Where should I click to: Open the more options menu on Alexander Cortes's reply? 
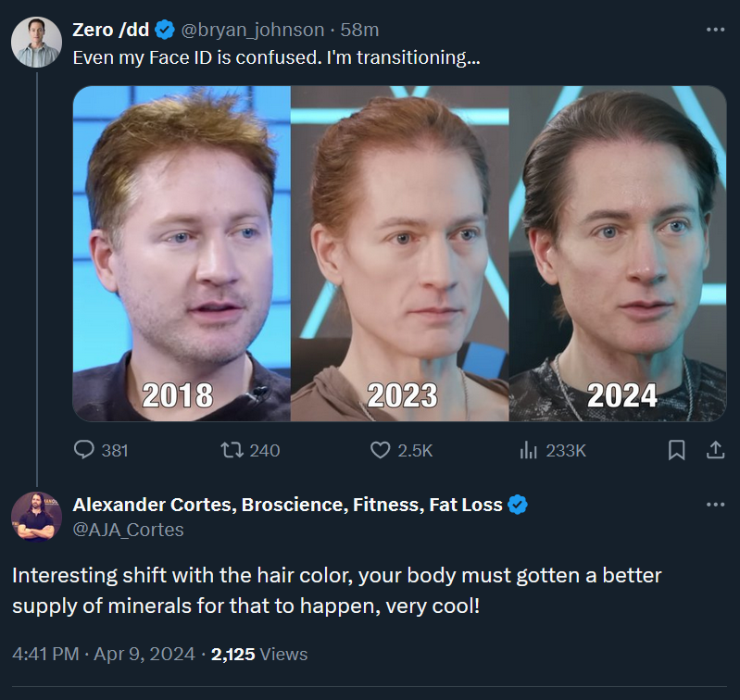click(716, 505)
